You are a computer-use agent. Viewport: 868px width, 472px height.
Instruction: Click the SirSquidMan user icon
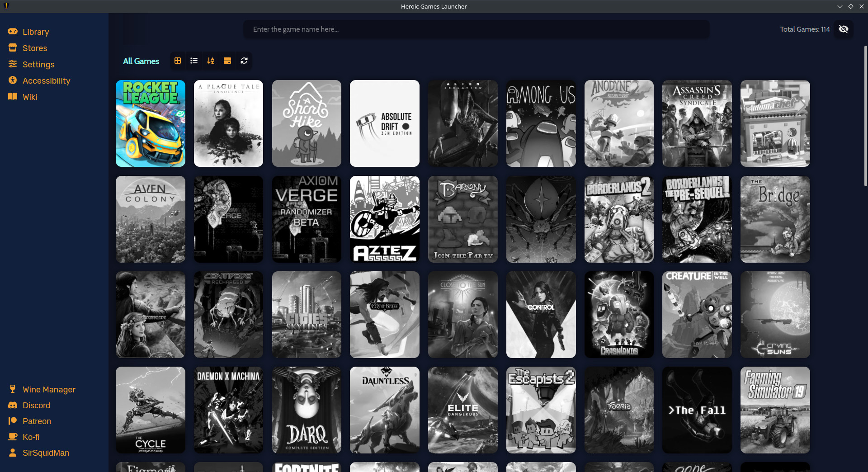click(x=13, y=453)
